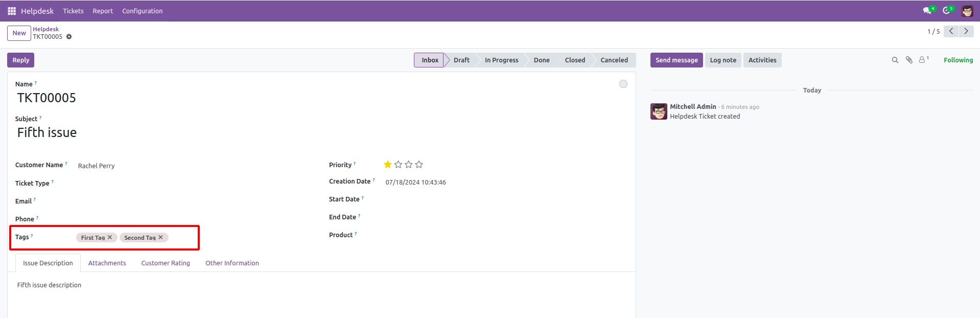Show help tooltip for Tags label
Viewport: 980px width, 318px height.
pos(32,235)
